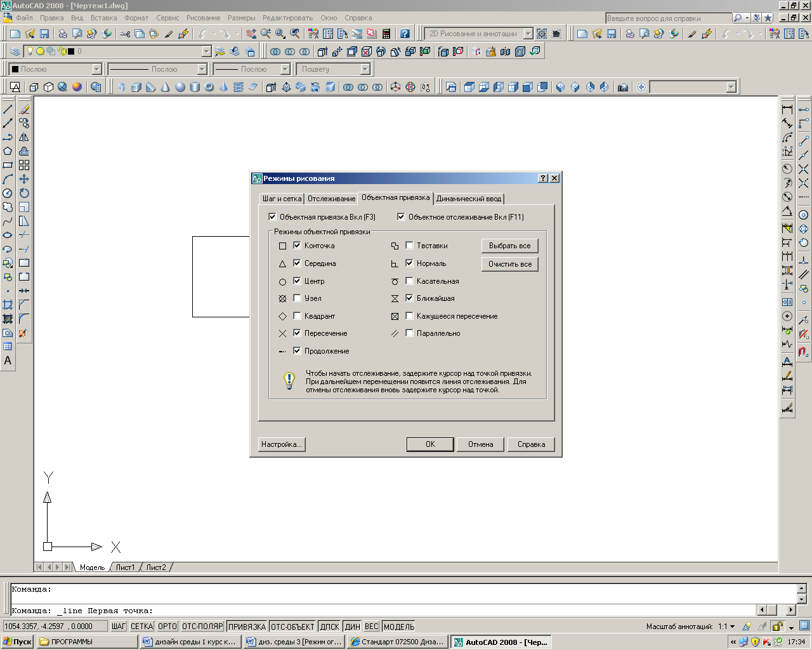Select the Array tool
The width and height of the screenshot is (812, 650).
24,165
